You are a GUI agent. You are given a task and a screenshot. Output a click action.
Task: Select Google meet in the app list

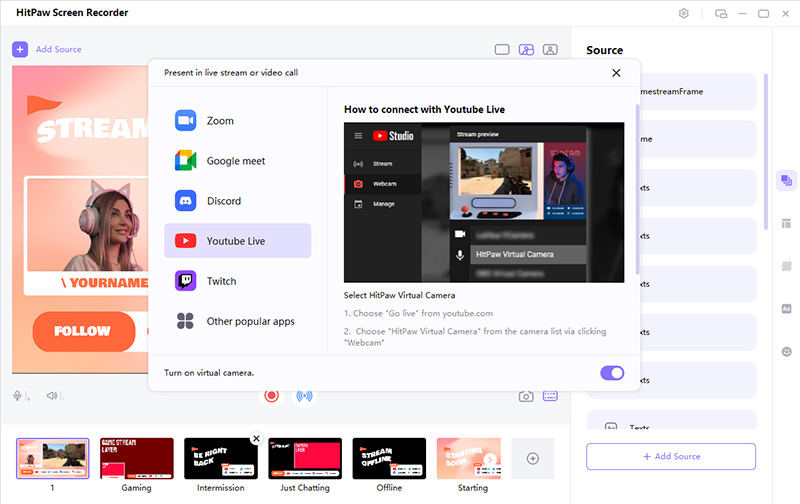click(x=237, y=161)
